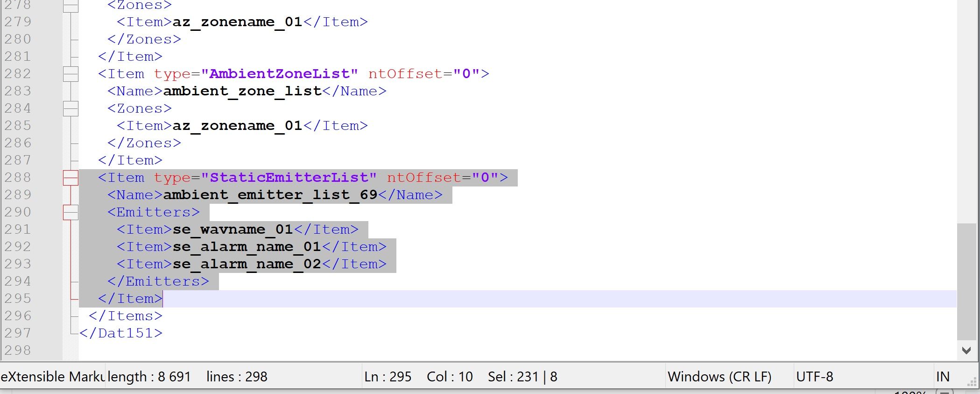Click the vertical scrollbar down arrow
The height and width of the screenshot is (394, 980).
[x=966, y=350]
